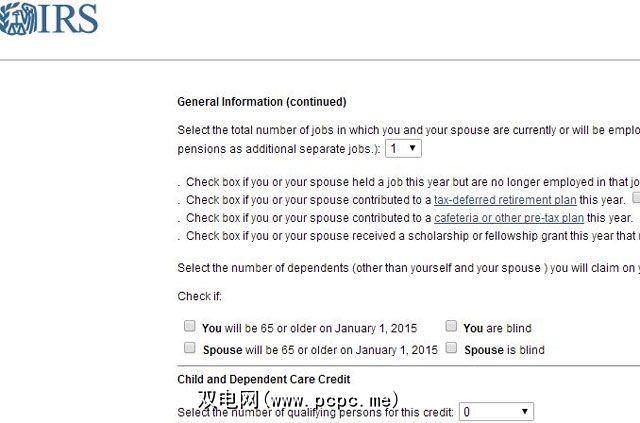This screenshot has height=423, width=640.
Task: Click the "Select the number of dependents" text
Action: (400, 268)
